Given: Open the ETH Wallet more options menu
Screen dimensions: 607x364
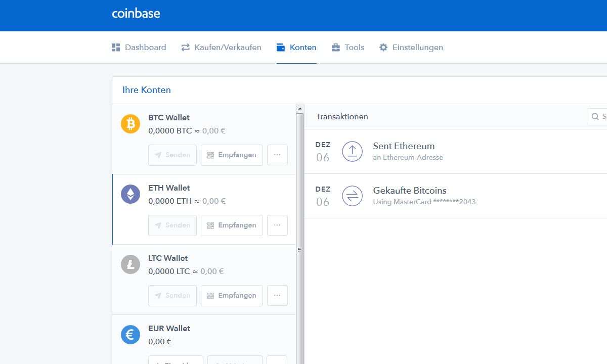Looking at the screenshot, I should (277, 225).
